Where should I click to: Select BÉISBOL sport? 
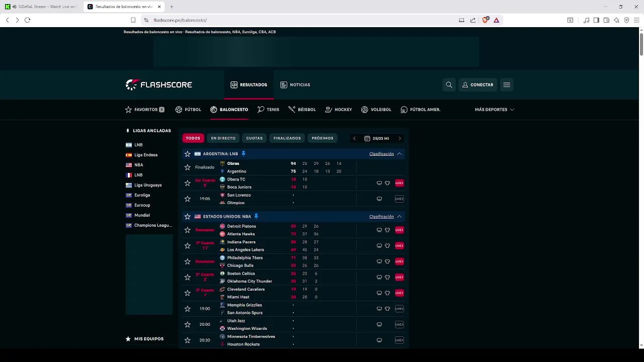click(302, 110)
